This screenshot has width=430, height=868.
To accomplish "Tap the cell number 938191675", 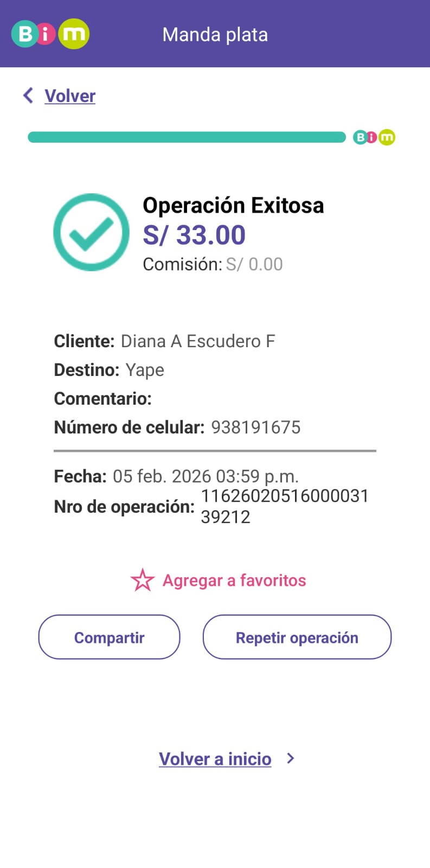I will (255, 427).
